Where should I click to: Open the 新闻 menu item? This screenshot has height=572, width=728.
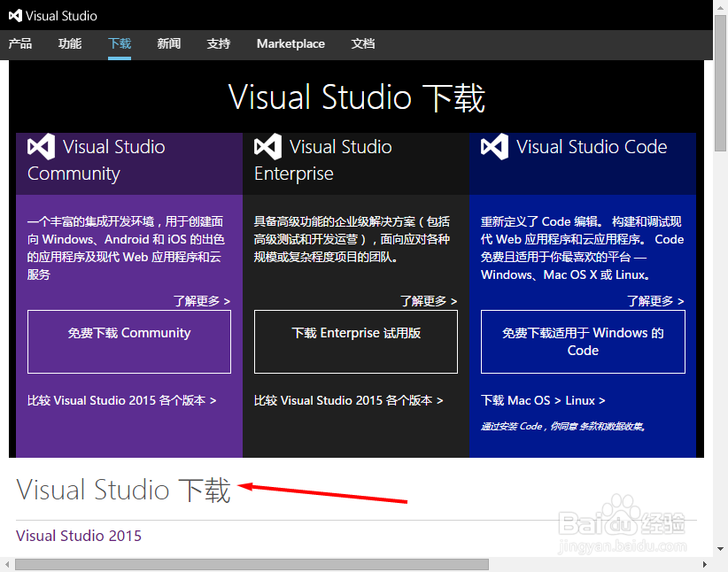click(x=168, y=43)
